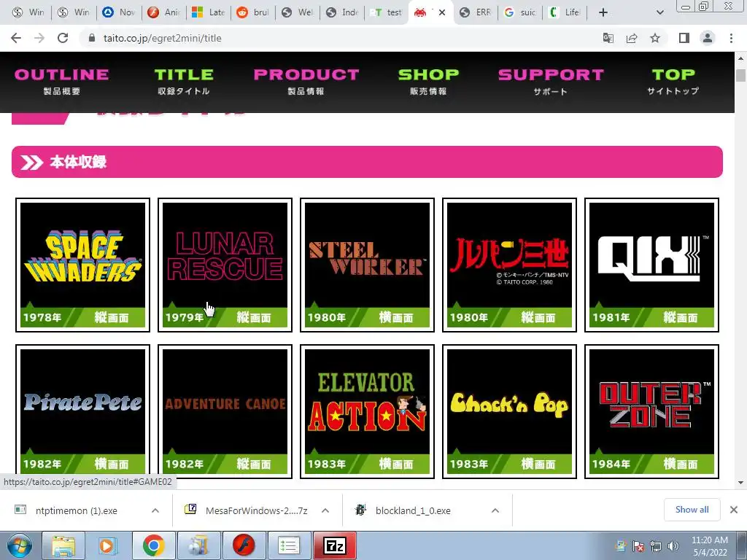Screen dimensions: 747x560
Task: Click the browser forward arrow
Action: tap(39, 38)
